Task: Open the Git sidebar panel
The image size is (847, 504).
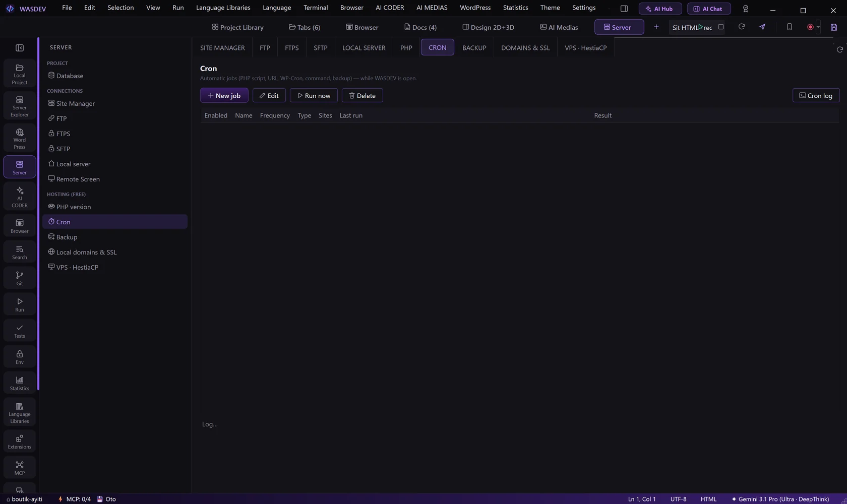Action: [x=20, y=279]
